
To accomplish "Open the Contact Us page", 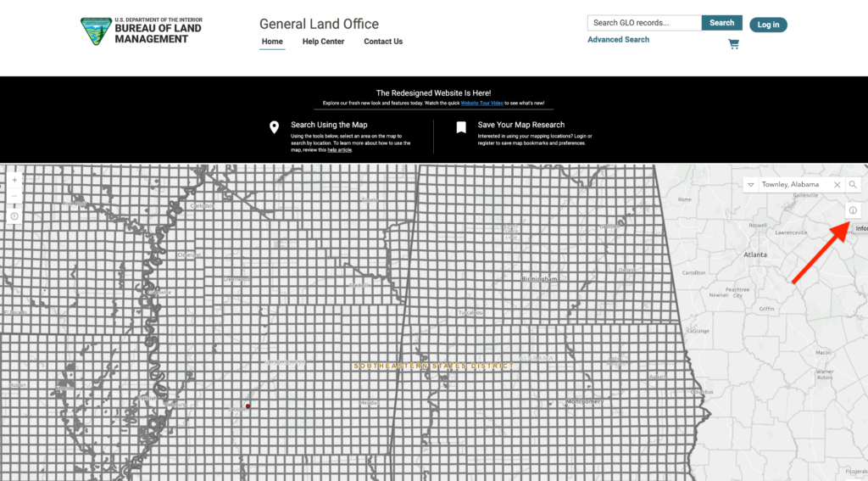I will coord(383,42).
